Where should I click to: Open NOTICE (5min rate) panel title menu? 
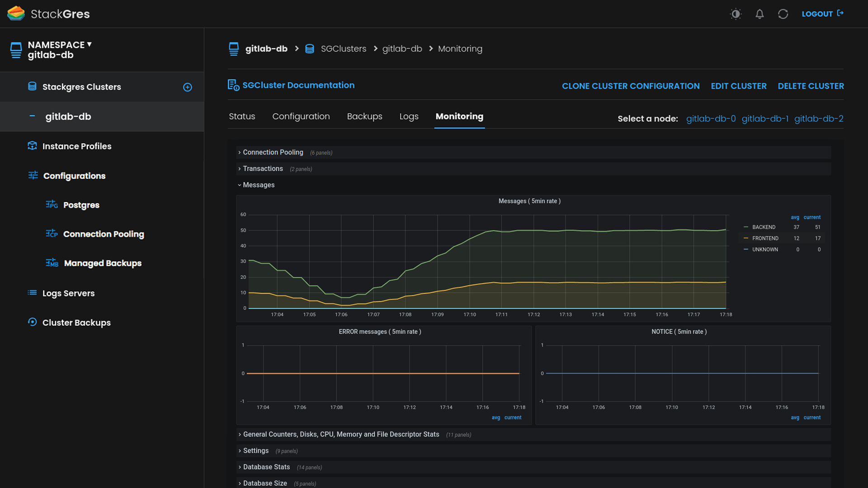point(679,332)
